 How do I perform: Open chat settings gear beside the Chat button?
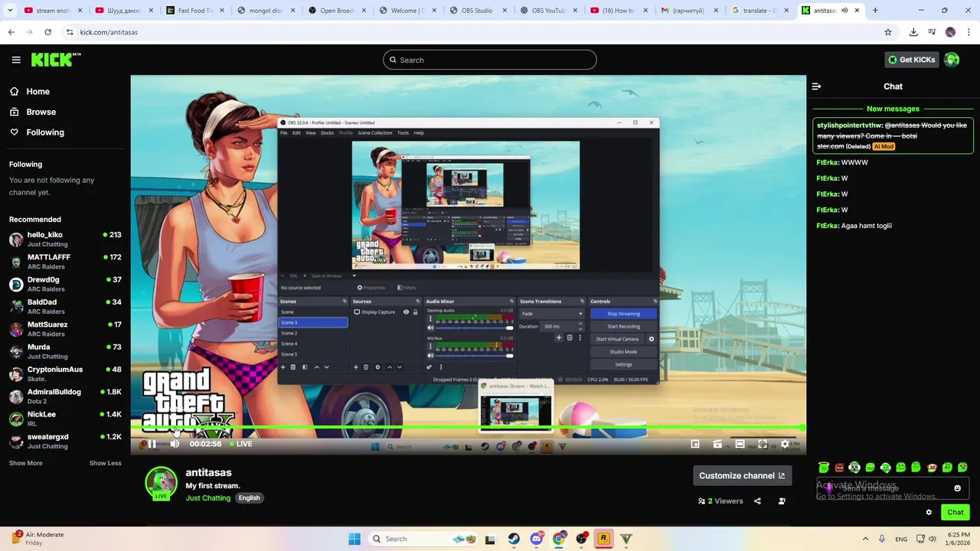[929, 513]
